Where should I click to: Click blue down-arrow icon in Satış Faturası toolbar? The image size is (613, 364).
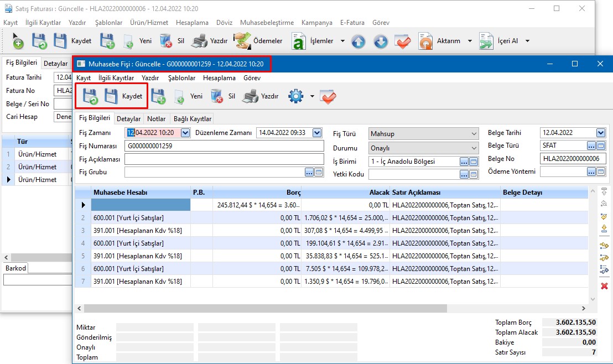(381, 41)
